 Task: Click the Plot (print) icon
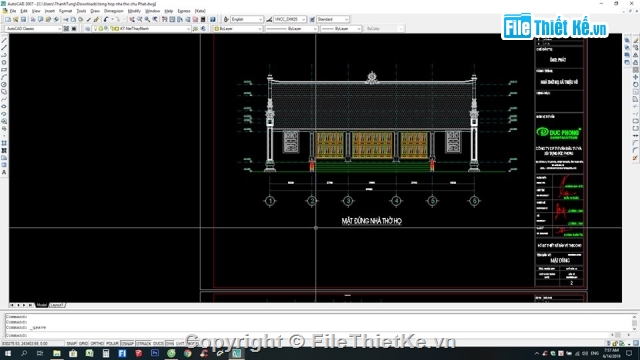(33, 19)
